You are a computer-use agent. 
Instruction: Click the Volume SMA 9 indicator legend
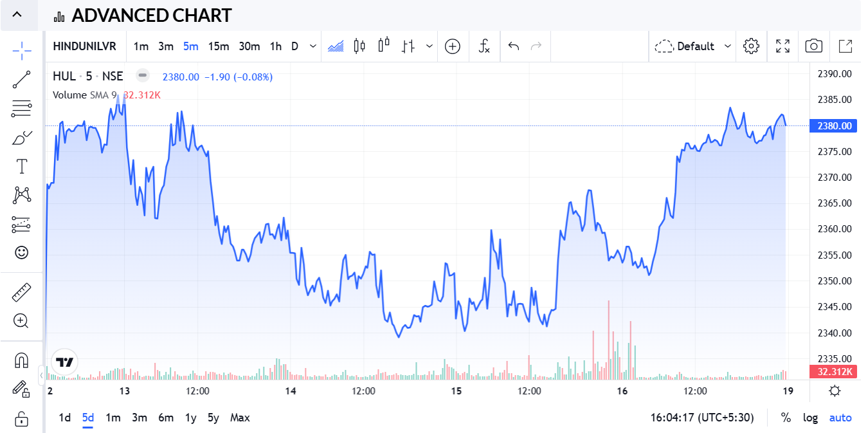[85, 95]
